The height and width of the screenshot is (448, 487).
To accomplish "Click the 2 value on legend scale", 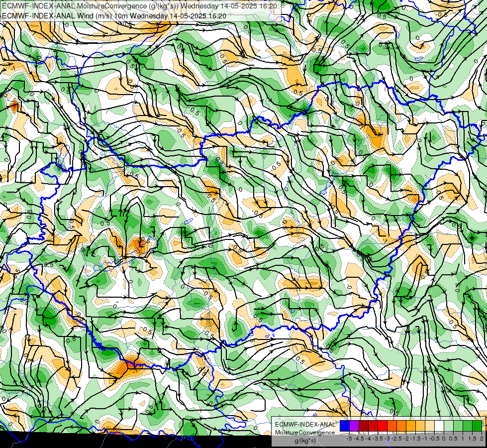I will click(x=482, y=439).
